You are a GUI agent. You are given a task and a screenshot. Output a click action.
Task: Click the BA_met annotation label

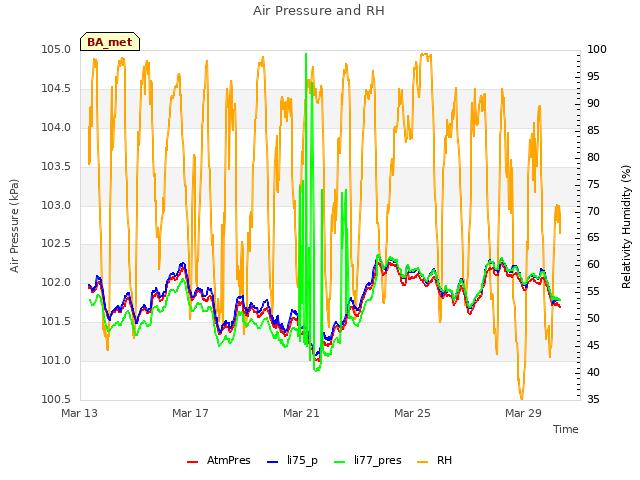coord(110,42)
